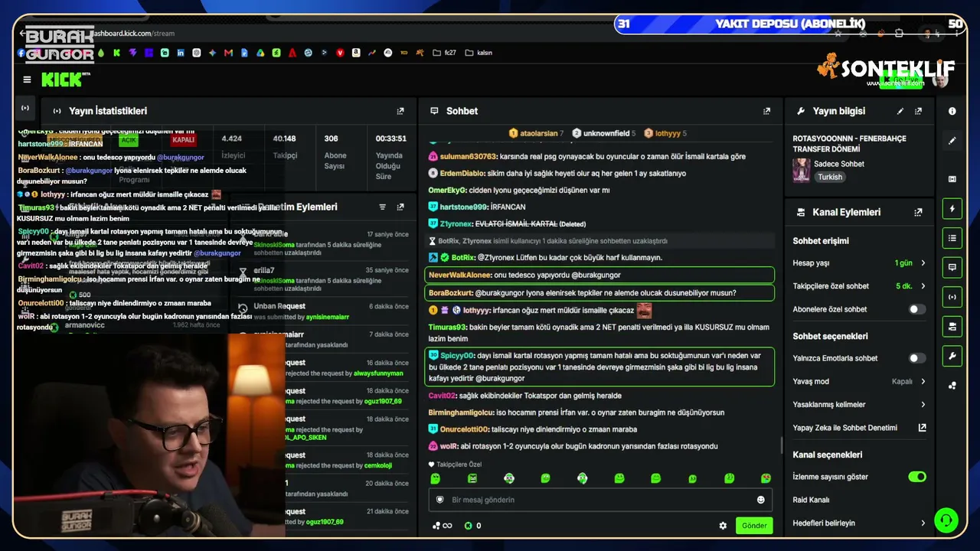
Task: Click the shield badge in message box
Action: [440, 500]
